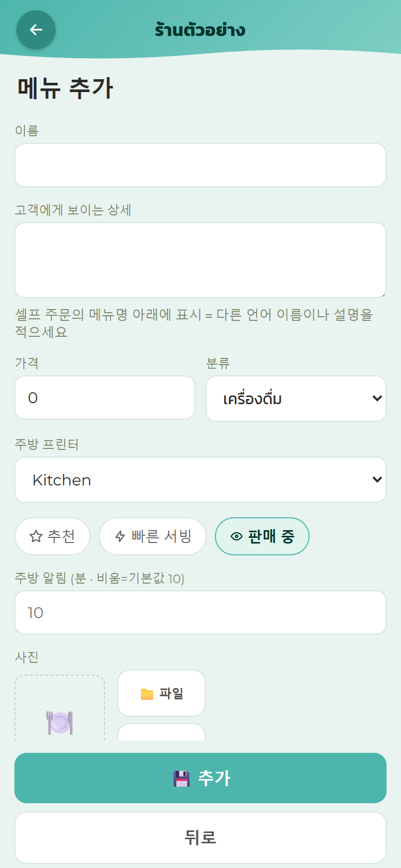Click the lightning bolt icon on 빠른 서빙
The height and width of the screenshot is (868, 401).
(x=120, y=536)
